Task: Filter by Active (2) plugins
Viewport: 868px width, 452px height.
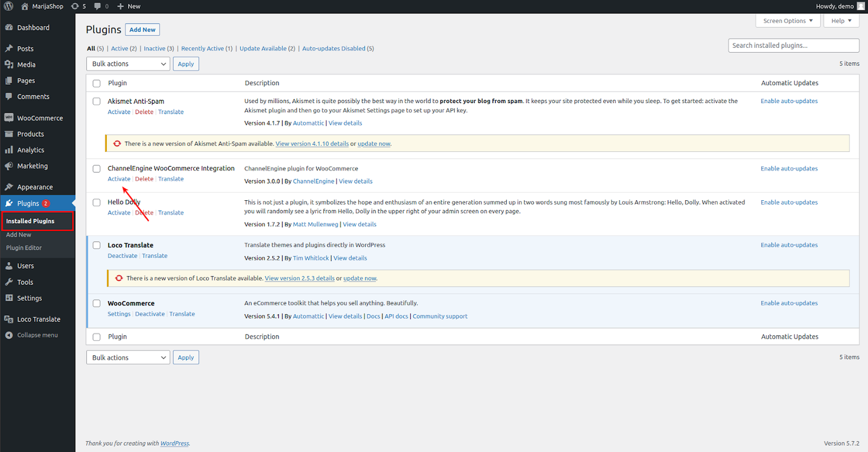Action: tap(124, 48)
